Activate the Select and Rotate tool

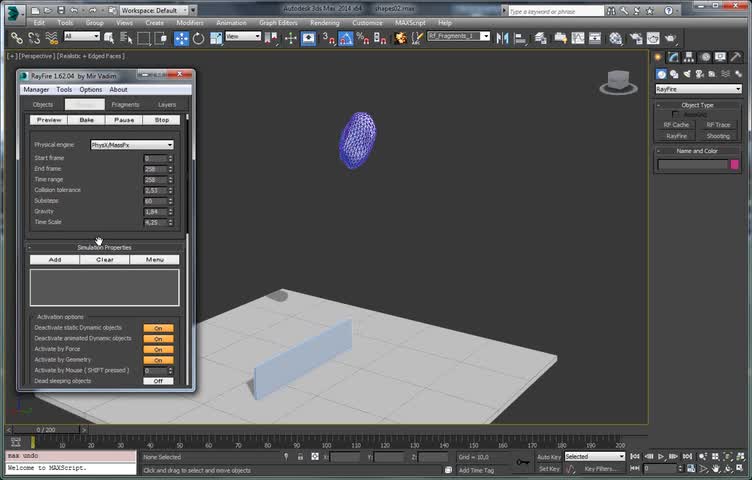pos(198,38)
